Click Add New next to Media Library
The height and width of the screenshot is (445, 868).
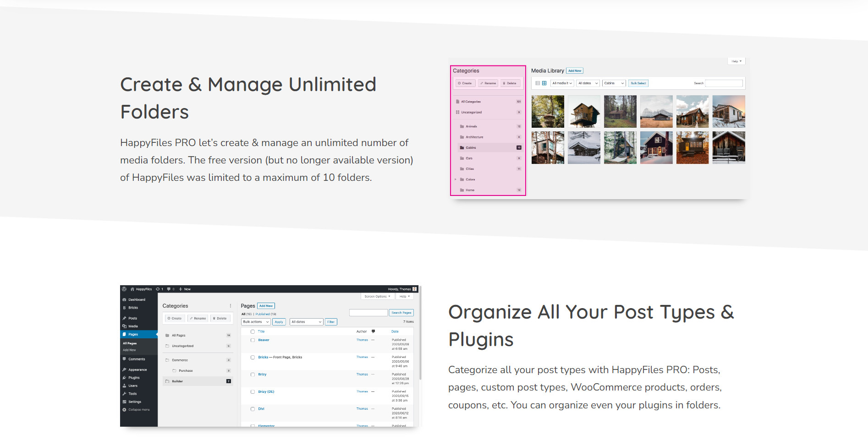[575, 71]
